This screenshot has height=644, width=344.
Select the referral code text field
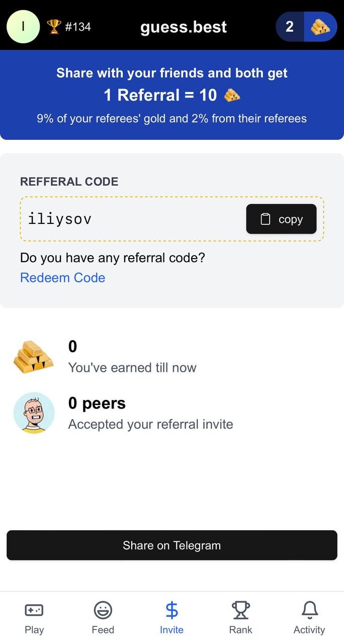(x=126, y=219)
